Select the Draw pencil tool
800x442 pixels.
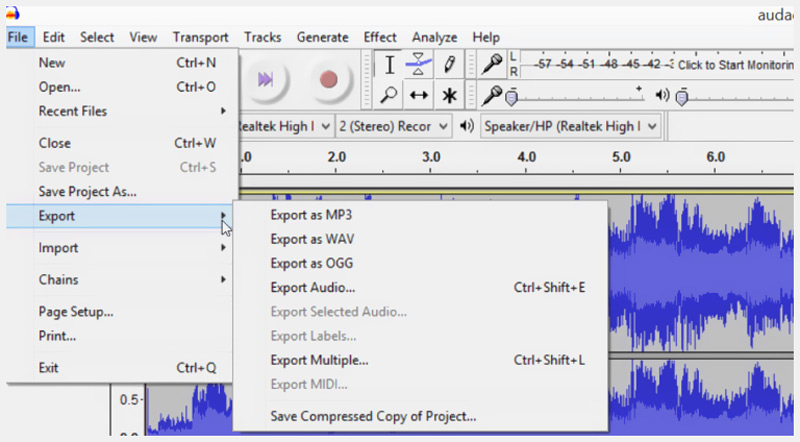click(x=449, y=65)
